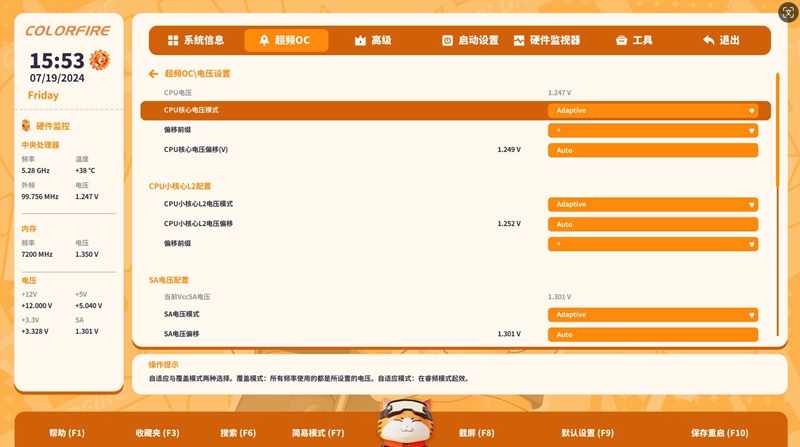Go to the 硬件监视器 tab

coord(547,41)
